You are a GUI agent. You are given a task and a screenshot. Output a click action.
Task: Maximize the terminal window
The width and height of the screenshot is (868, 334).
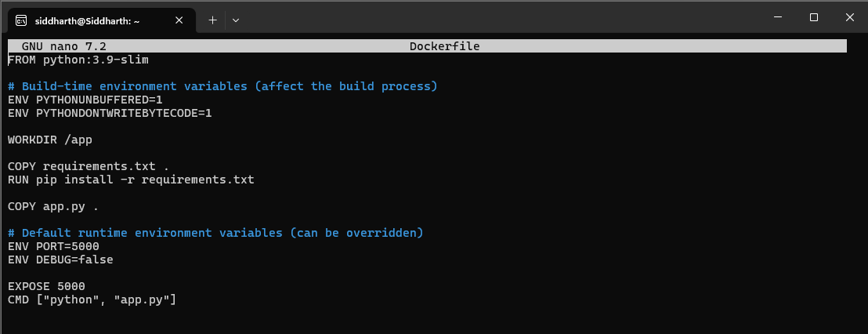coord(814,17)
